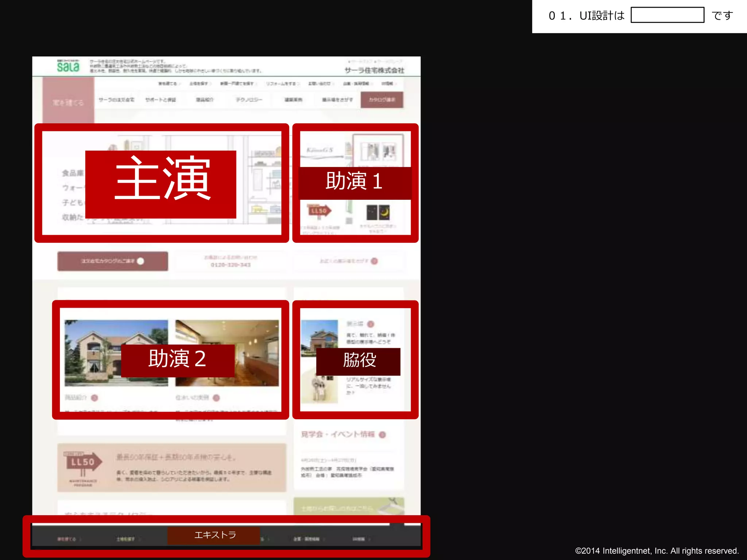
Task: Open テクノロジー navigation tab
Action: [x=249, y=100]
